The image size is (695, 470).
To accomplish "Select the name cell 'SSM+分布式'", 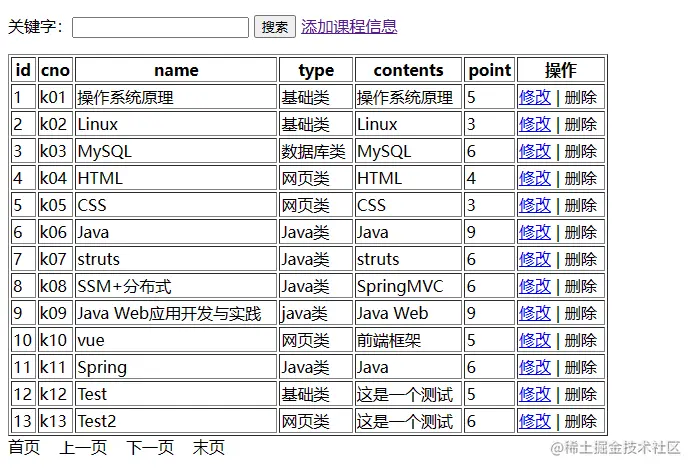I will pos(176,286).
